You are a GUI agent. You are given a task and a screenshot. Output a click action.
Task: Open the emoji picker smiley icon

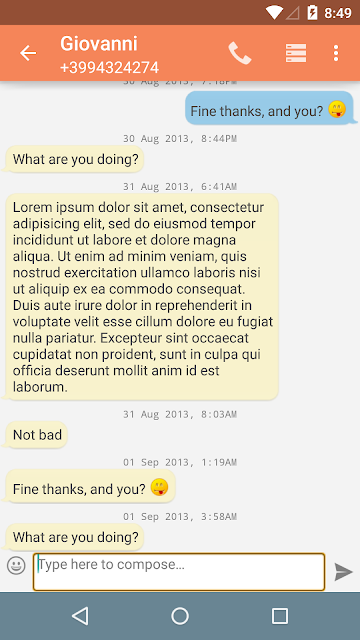pyautogui.click(x=16, y=566)
